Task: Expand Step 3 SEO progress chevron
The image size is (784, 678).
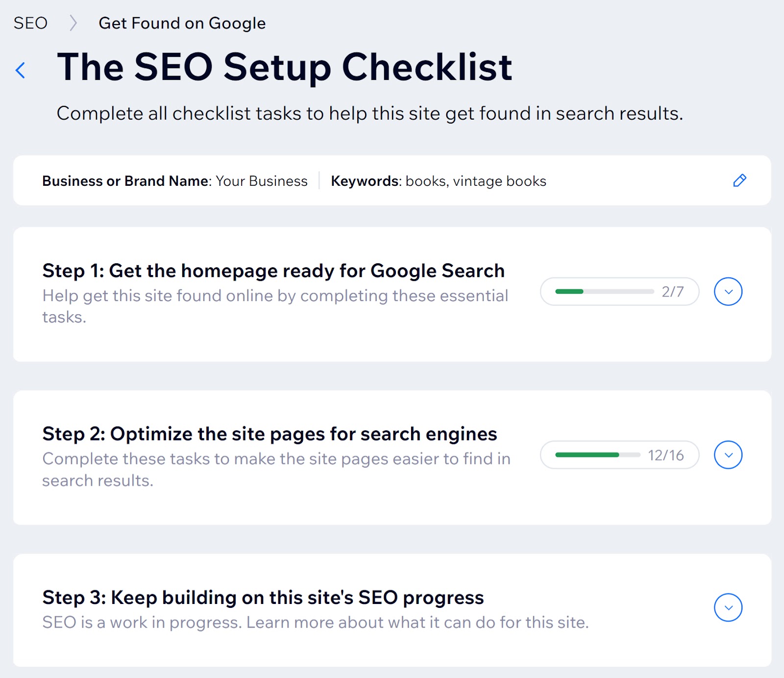Action: (728, 607)
